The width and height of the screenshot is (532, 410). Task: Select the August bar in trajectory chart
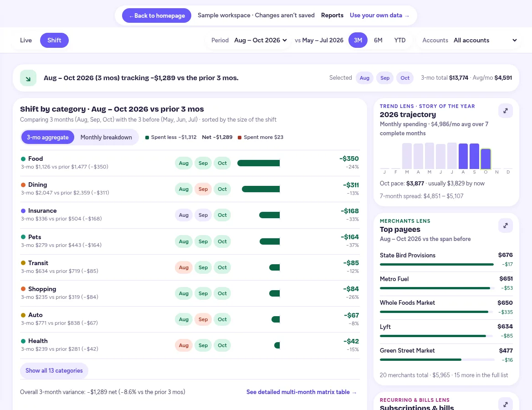coord(463,156)
